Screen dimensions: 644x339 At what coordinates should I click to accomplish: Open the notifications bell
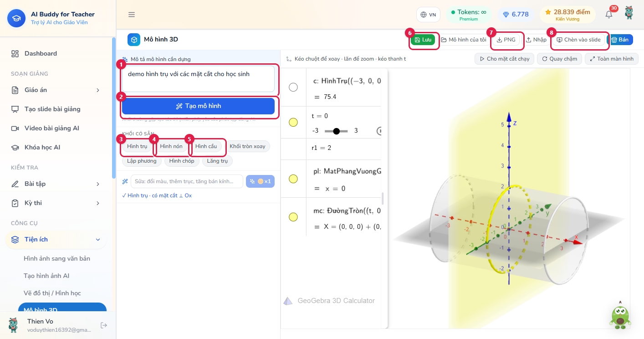[x=609, y=15]
